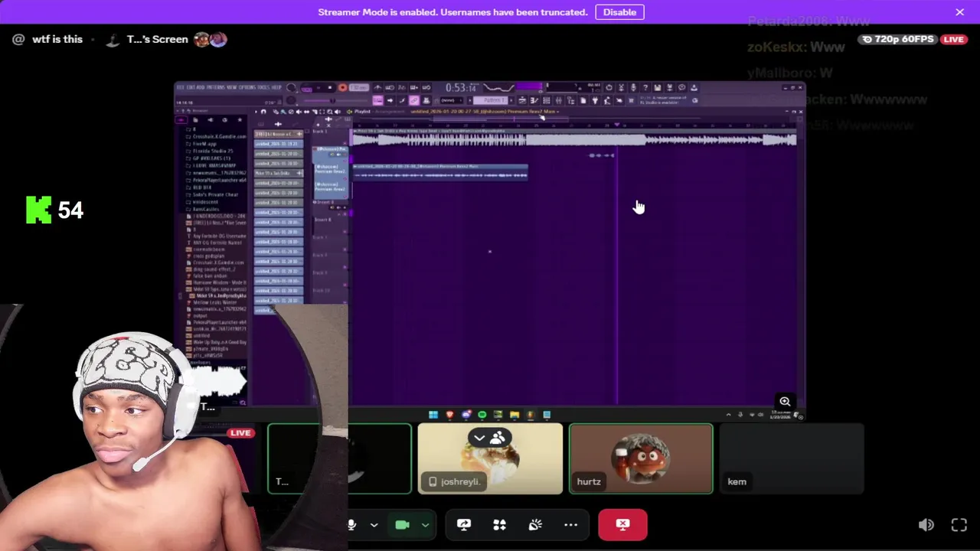Open the microphone options arrow

374,525
